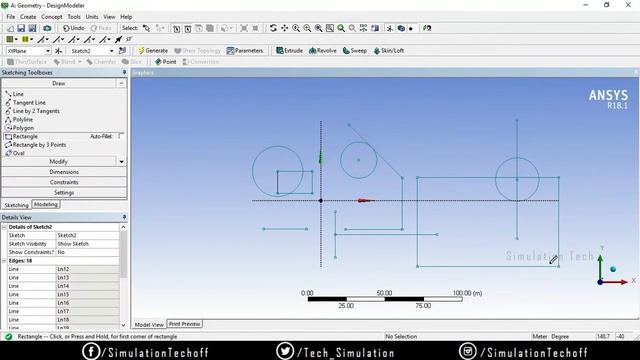Screen dimensions: 640x360
Task: Open the Dimensions toolbox
Action: [64, 172]
